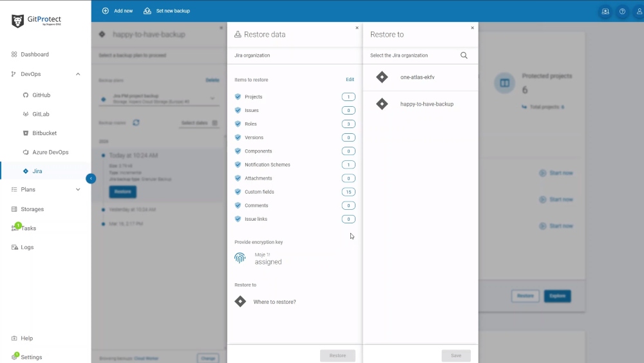Uncheck the Components item

point(238,151)
